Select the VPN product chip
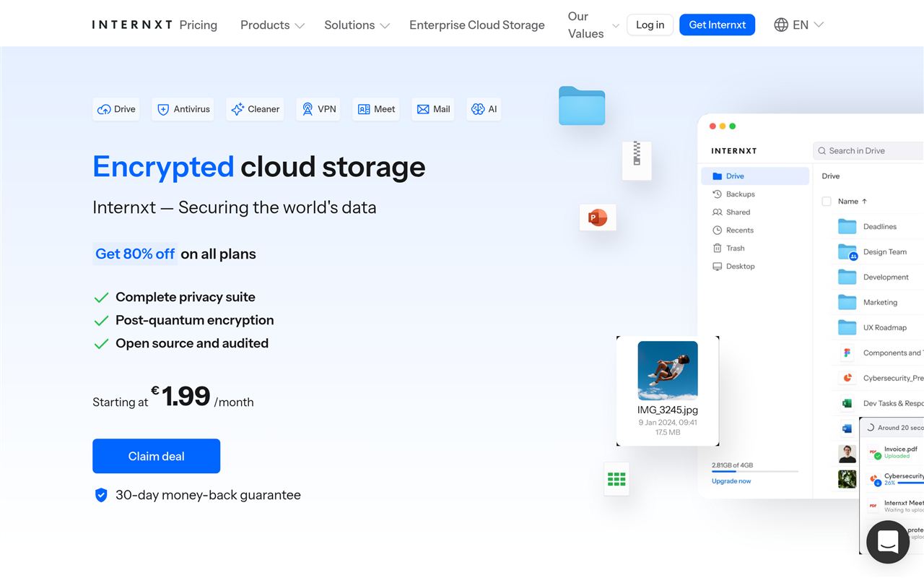This screenshot has height=578, width=924. click(x=318, y=109)
